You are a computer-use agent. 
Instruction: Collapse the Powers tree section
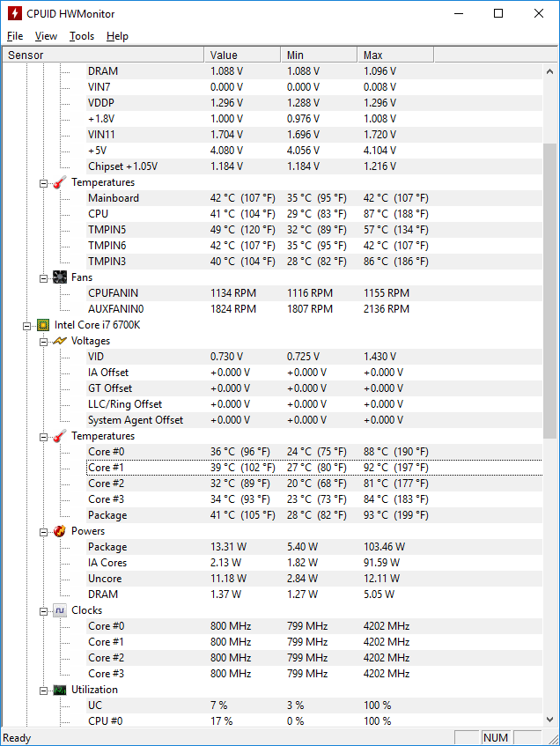pyautogui.click(x=43, y=532)
